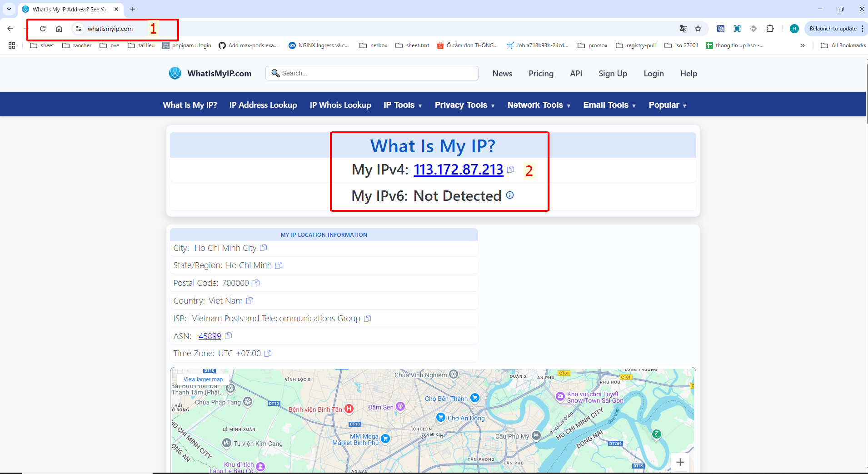Bookmark this page with star icon
Image resolution: width=868 pixels, height=474 pixels.
coord(698,29)
